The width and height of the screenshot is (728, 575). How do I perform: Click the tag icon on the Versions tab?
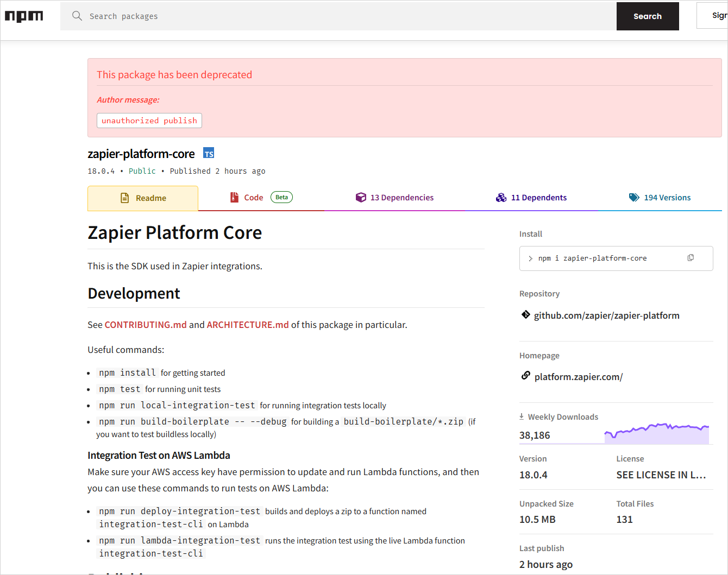click(x=634, y=197)
